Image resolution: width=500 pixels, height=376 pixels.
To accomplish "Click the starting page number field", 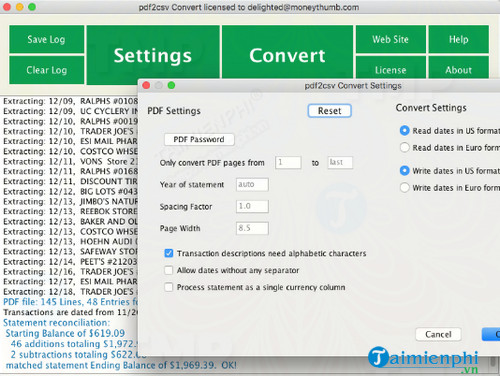I will 288,162.
